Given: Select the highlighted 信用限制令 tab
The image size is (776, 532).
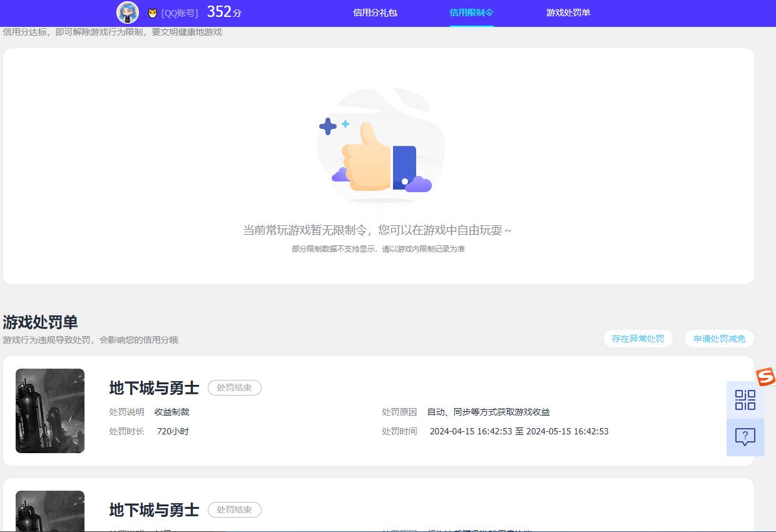Looking at the screenshot, I should pyautogui.click(x=471, y=13).
